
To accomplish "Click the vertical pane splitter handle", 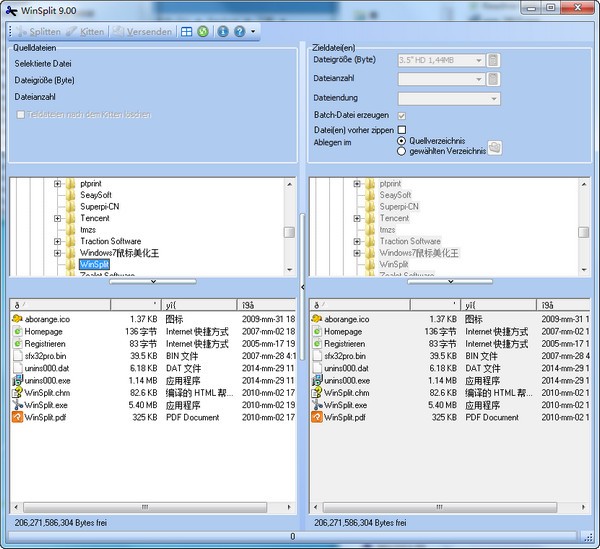I will (x=302, y=287).
